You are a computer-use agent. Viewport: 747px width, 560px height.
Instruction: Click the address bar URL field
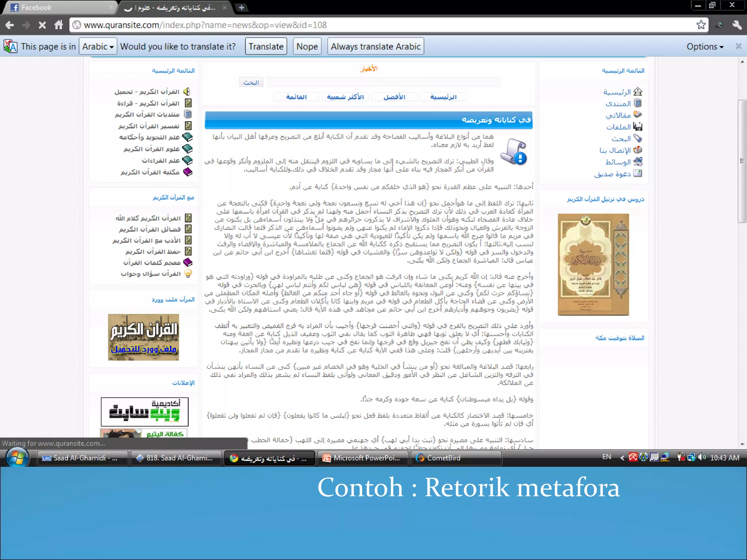tap(365, 25)
